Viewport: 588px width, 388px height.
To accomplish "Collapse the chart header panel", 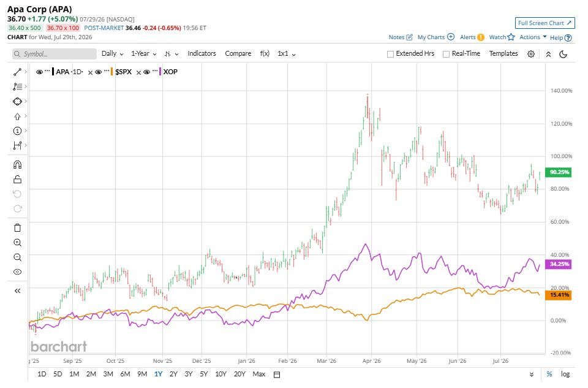I will tap(548, 55).
